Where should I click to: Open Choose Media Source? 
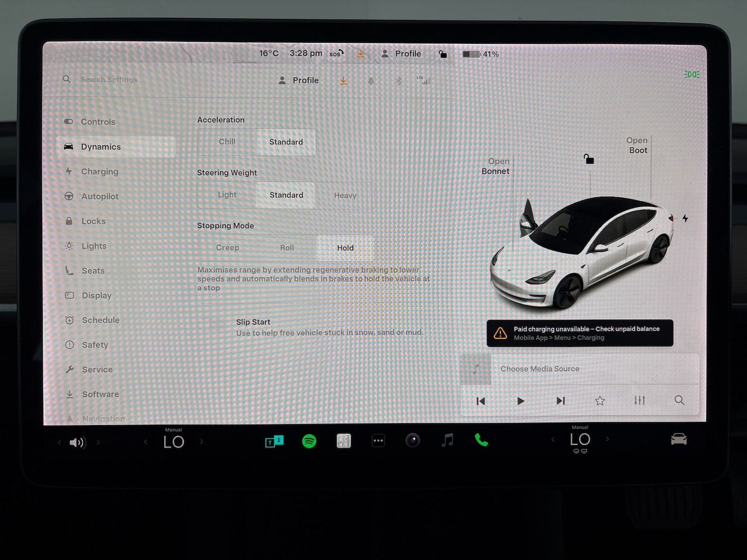point(540,369)
